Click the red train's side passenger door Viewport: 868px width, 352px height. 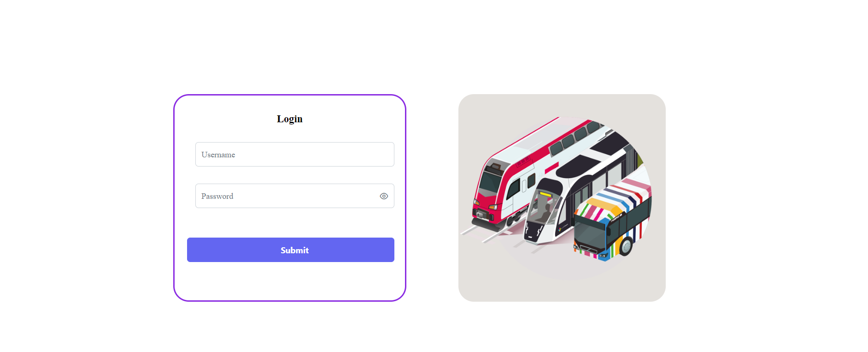click(x=523, y=185)
